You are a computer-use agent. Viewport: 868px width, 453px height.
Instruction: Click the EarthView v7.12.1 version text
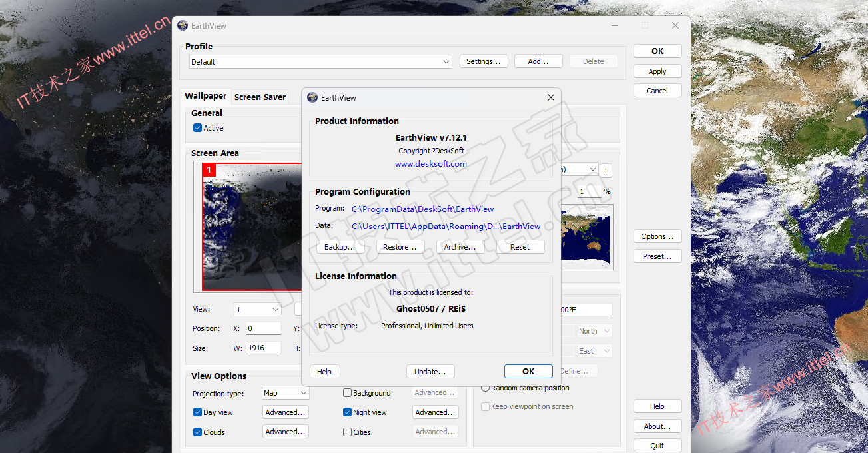pos(431,138)
